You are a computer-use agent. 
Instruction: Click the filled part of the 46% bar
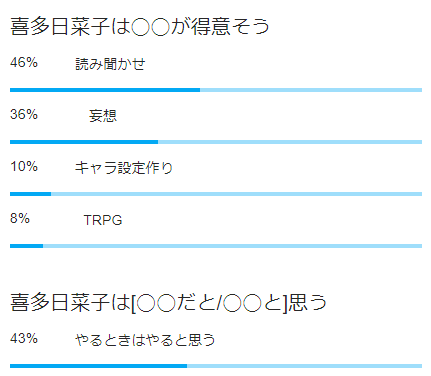click(105, 90)
